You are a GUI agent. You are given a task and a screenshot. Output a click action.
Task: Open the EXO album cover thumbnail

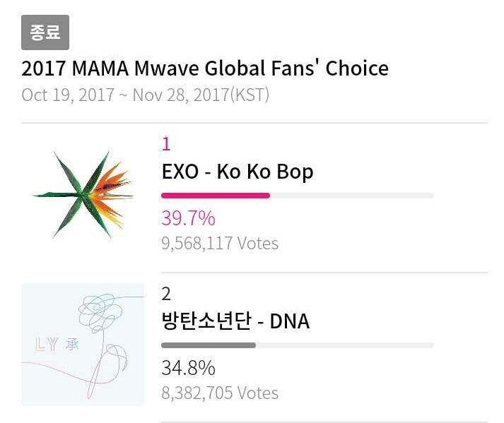tap(83, 195)
